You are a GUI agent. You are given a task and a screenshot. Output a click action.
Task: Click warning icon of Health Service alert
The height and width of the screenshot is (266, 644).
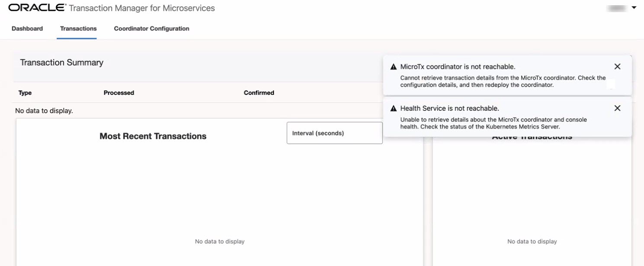(x=393, y=109)
